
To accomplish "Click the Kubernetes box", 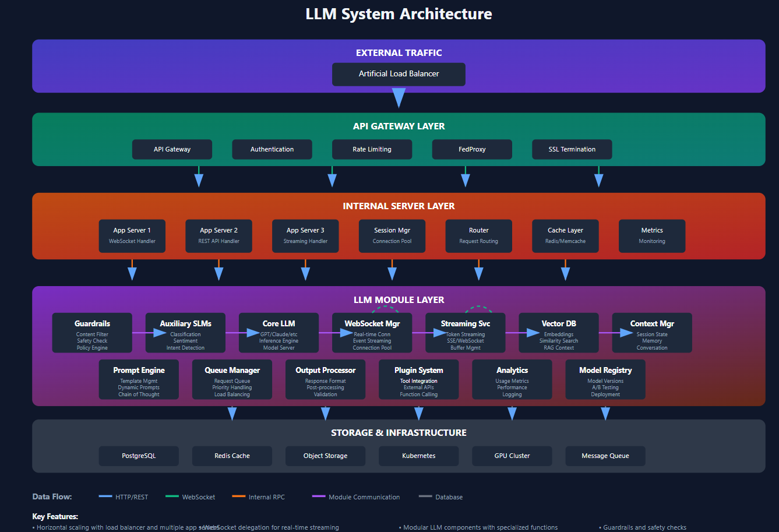I will click(418, 456).
